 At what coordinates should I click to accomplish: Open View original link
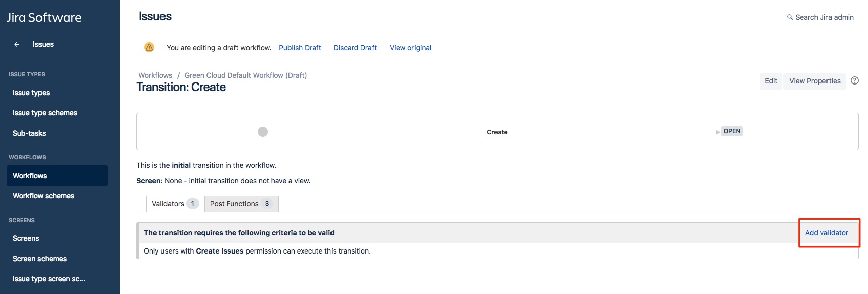tap(410, 48)
